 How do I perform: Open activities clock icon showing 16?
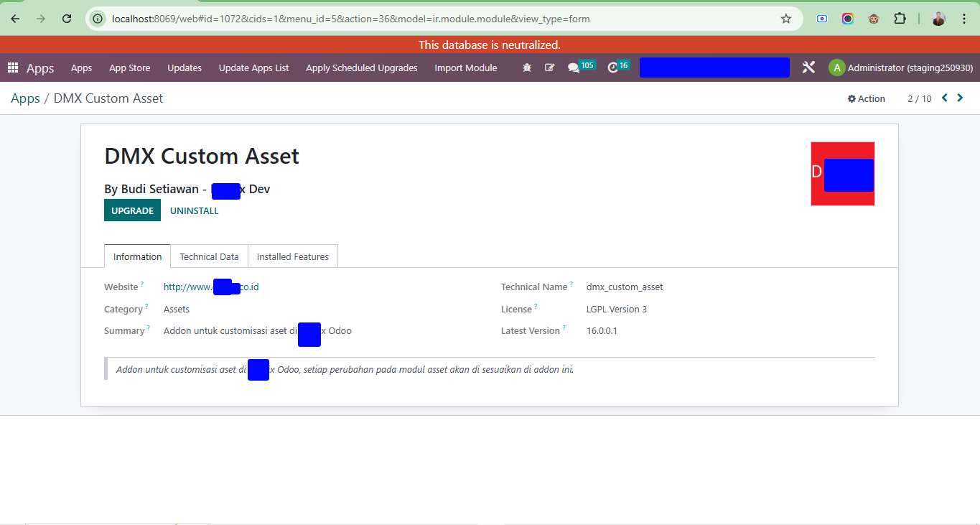click(618, 67)
